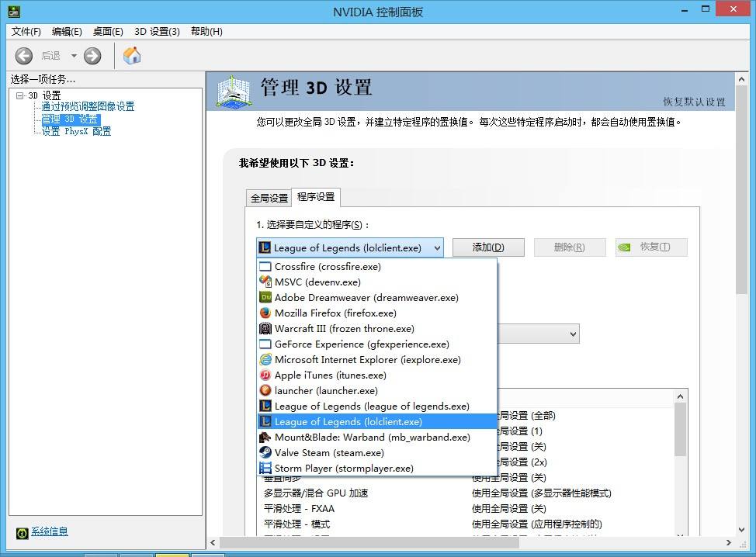The width and height of the screenshot is (756, 557).
Task: Click the GeForce Experience icon
Action: coord(265,344)
